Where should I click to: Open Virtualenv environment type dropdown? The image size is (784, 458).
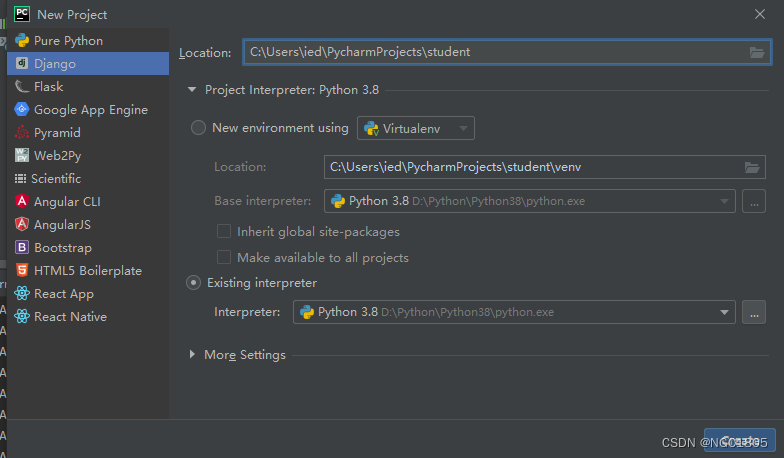[416, 128]
